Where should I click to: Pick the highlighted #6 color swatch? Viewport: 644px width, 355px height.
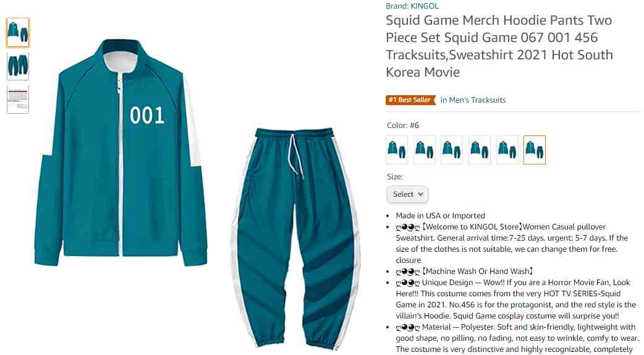(535, 150)
